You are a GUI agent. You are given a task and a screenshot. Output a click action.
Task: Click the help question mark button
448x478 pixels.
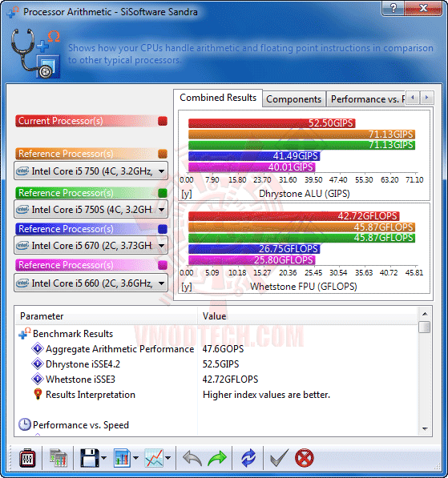(393, 8)
